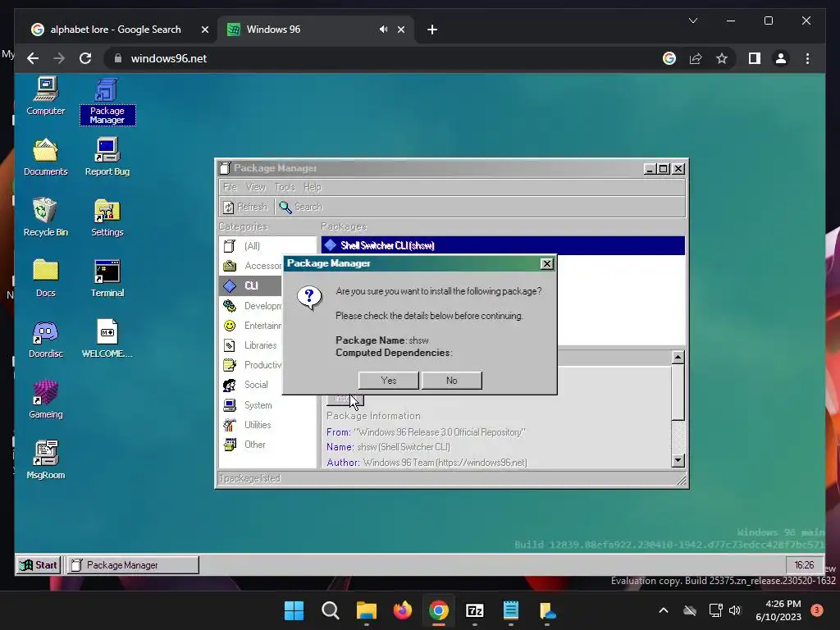Select the CLI category
This screenshot has width=840, height=630.
[x=250, y=285]
